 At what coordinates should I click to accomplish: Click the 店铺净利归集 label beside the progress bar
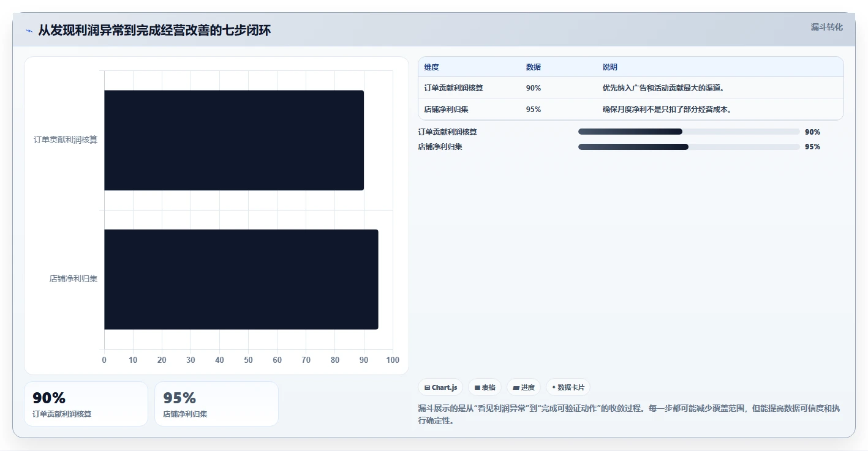(x=440, y=147)
